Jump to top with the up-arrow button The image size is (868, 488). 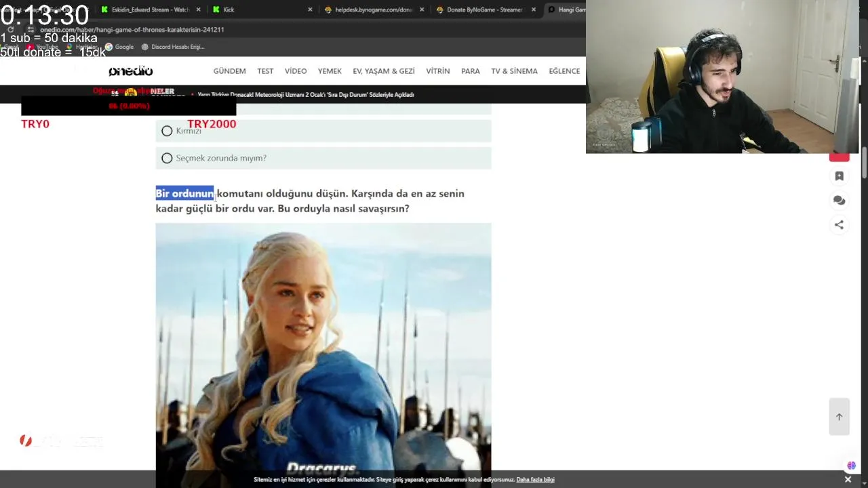[839, 417]
